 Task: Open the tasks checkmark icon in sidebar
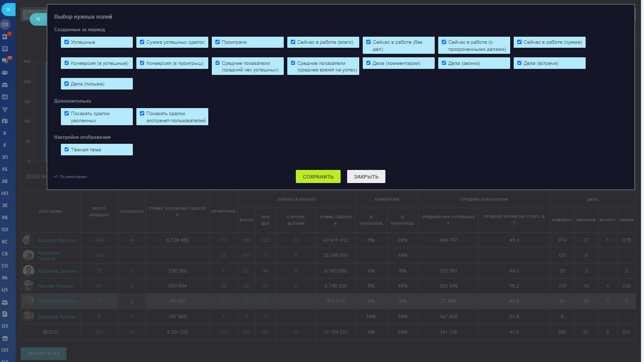point(5,49)
